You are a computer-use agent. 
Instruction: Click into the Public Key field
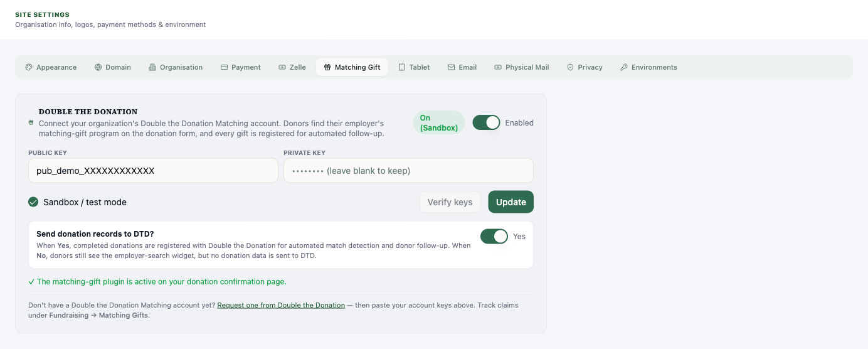(153, 171)
